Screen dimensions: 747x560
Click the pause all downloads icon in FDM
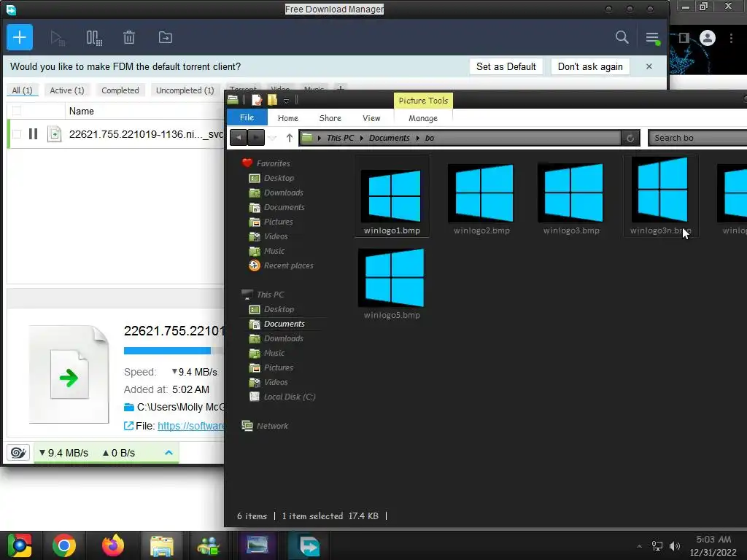point(94,38)
